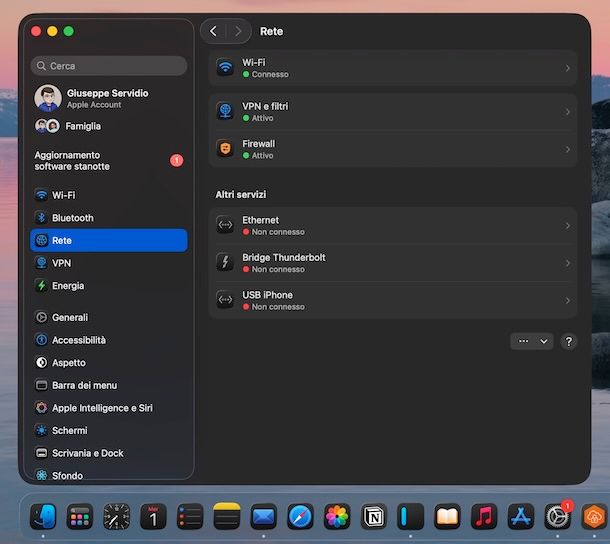Select Bluetooth in the sidebar
Viewport: 610px width, 544px height.
coord(72,218)
